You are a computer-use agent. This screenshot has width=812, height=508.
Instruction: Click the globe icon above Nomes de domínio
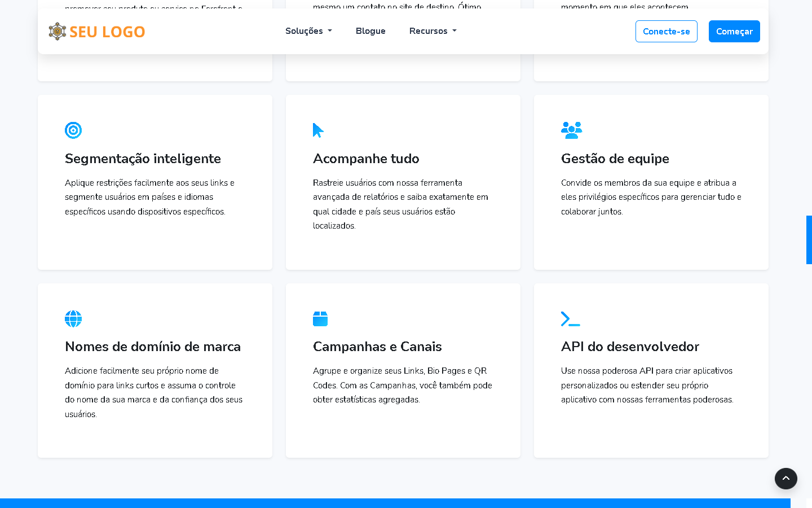click(73, 319)
